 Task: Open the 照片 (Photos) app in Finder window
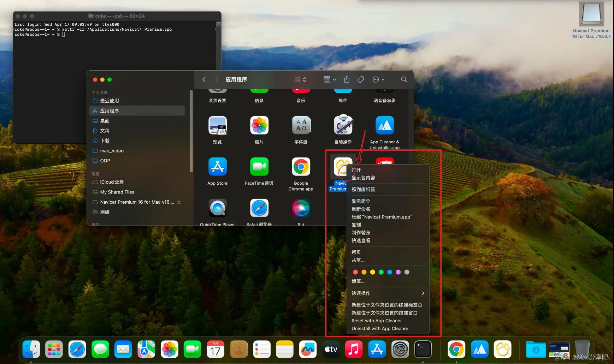259,126
